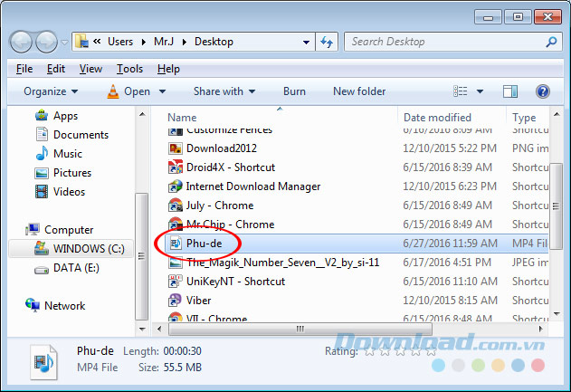Viewport: 571px width, 392px height.
Task: Select the Phu-de MP4 file icon
Action: point(176,243)
